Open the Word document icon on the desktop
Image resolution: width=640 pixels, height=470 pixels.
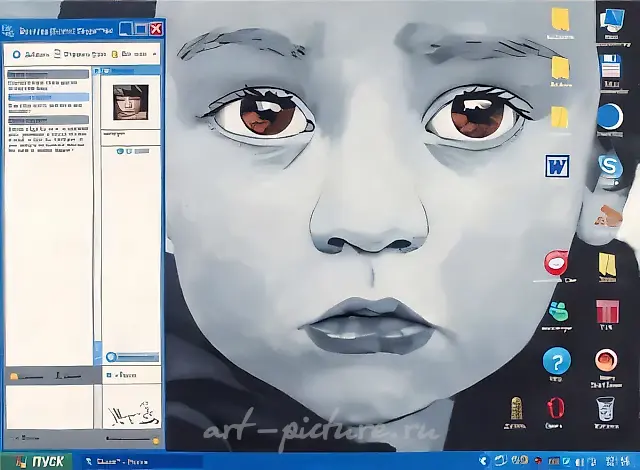point(558,166)
